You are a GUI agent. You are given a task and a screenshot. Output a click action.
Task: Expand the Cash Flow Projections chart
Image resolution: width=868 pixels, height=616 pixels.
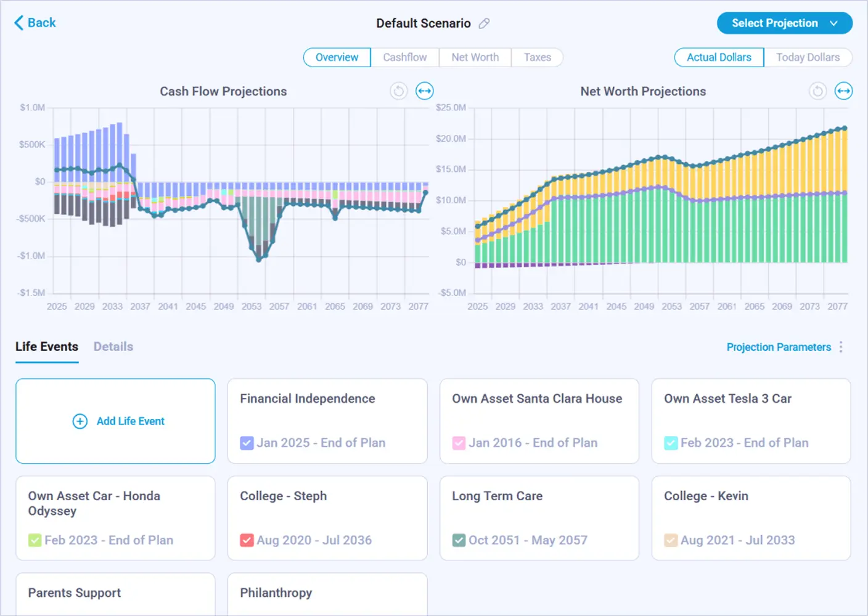[x=425, y=91]
